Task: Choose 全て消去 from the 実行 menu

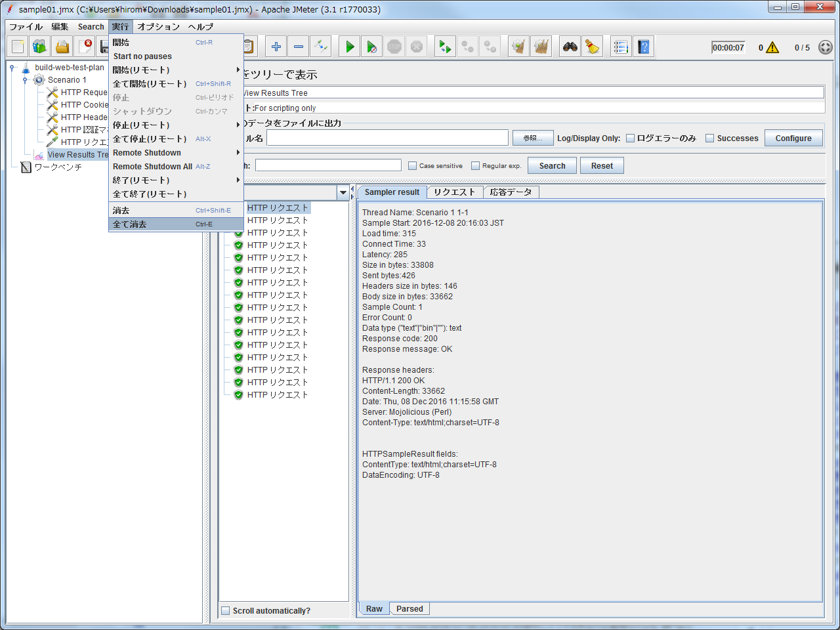Action: coord(176,224)
